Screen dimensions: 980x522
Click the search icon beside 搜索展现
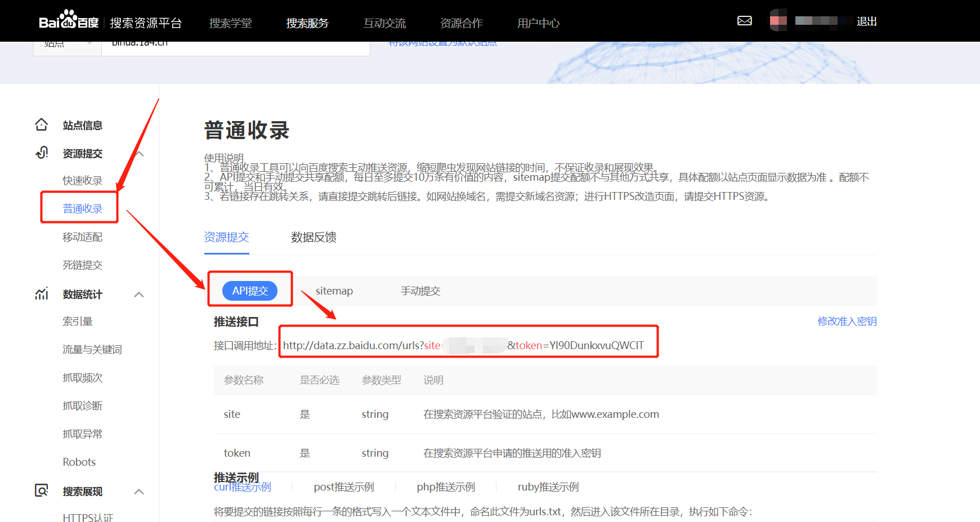click(42, 490)
